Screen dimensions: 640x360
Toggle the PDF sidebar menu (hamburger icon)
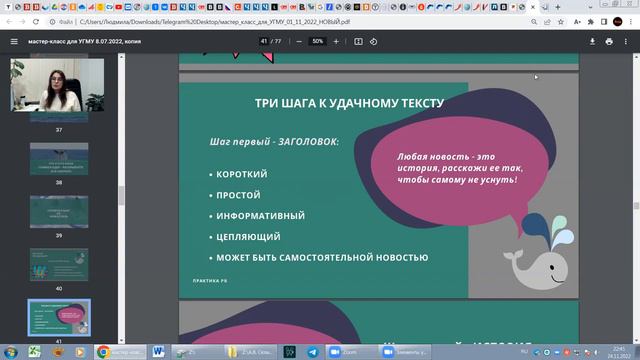(14, 42)
